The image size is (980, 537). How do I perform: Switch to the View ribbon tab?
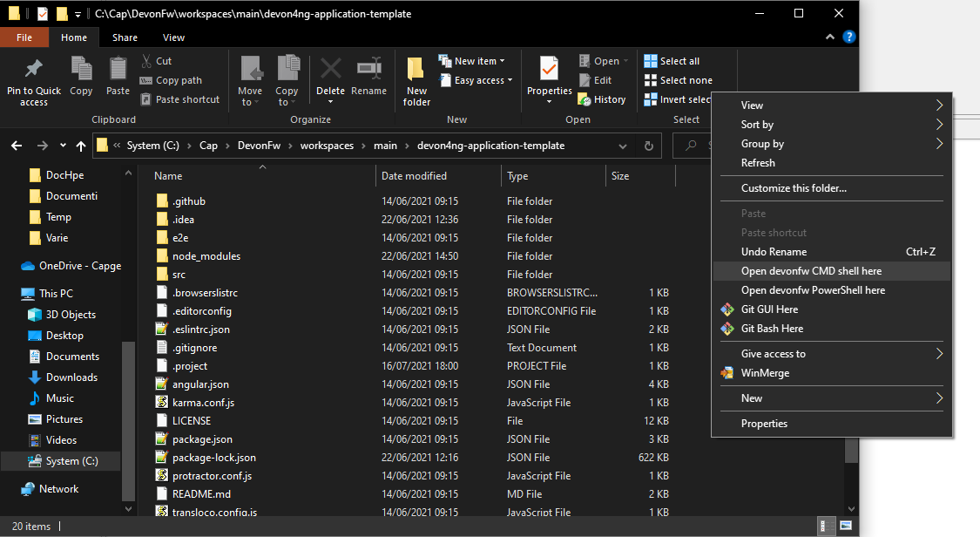pos(173,37)
